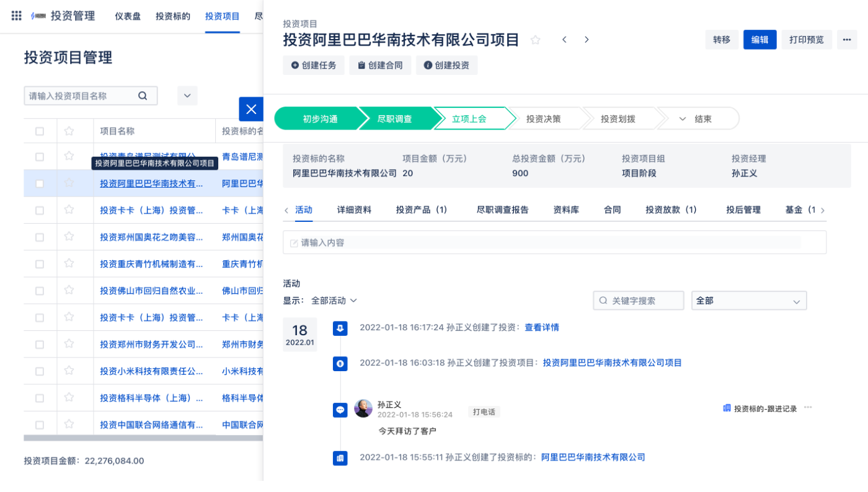This screenshot has width=868, height=492.
Task: Open the 投资放款（1） tab
Action: (671, 210)
